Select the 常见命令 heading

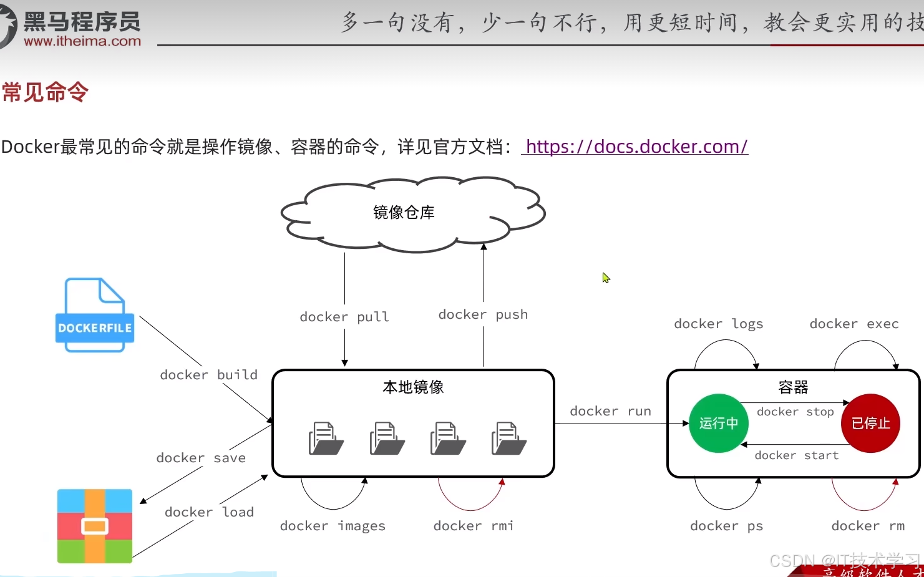click(x=45, y=92)
